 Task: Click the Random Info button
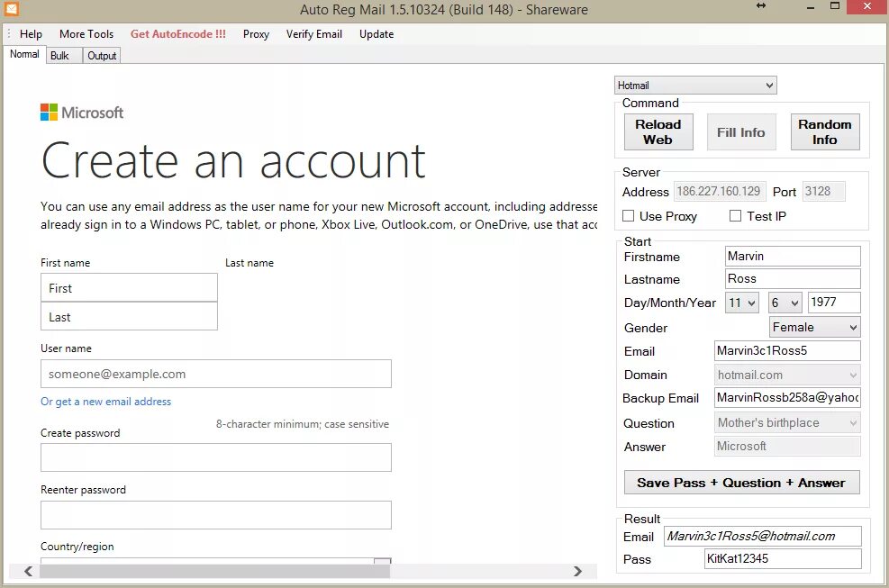(x=825, y=132)
